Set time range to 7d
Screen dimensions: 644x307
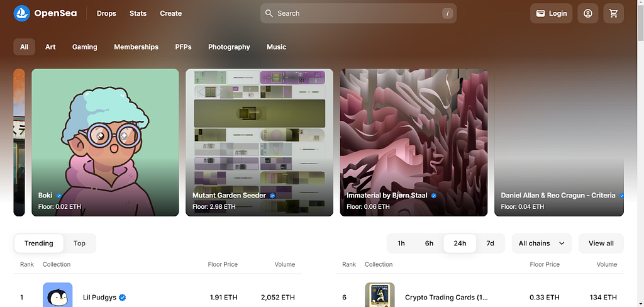[x=490, y=243]
